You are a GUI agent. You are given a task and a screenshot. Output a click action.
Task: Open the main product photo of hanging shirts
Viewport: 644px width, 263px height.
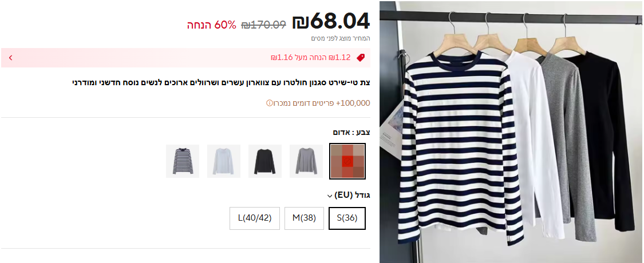click(x=511, y=131)
